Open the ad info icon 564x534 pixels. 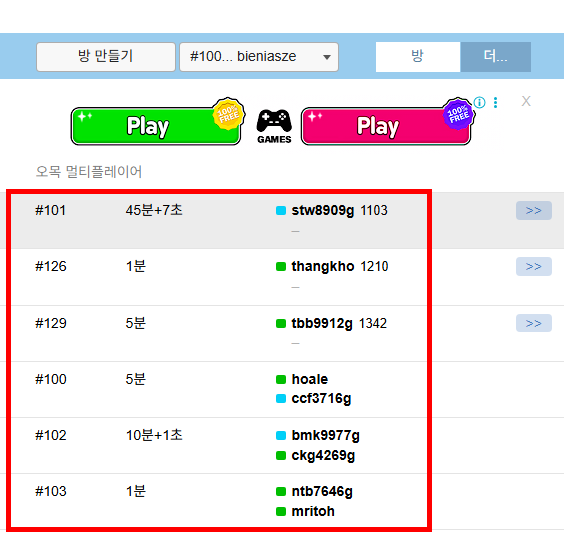pyautogui.click(x=479, y=102)
